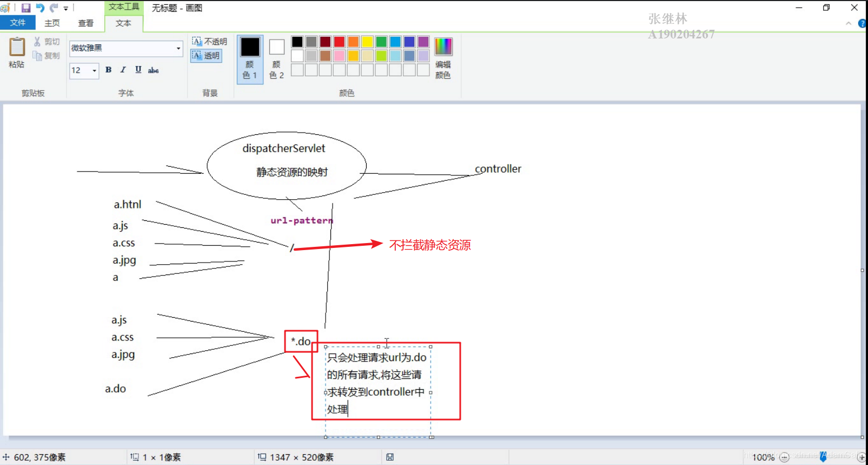This screenshot has width=868, height=465.
Task: Pick the pink palette swatch
Action: point(340,56)
